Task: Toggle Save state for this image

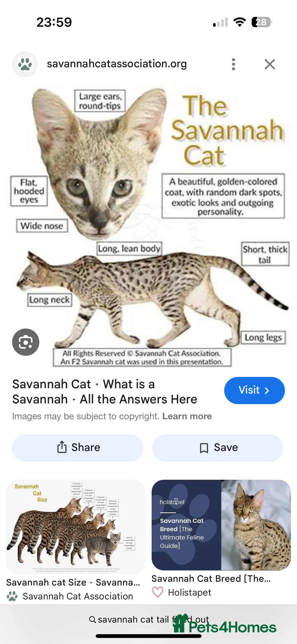Action: [218, 448]
